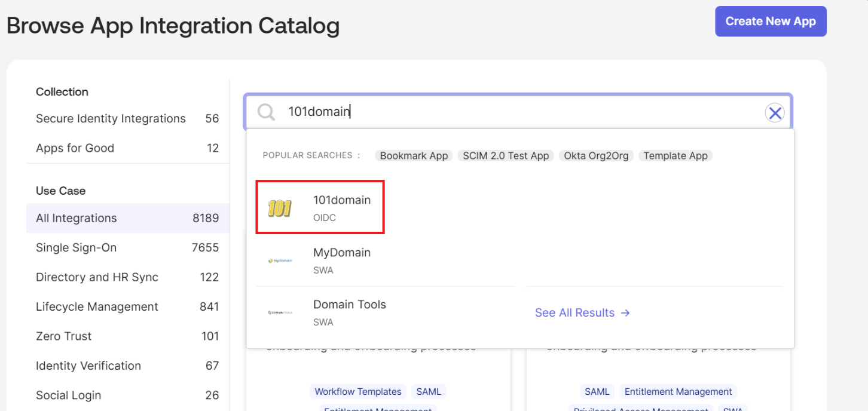Filter by Zero Trust use case
The image size is (868, 411).
63,336
